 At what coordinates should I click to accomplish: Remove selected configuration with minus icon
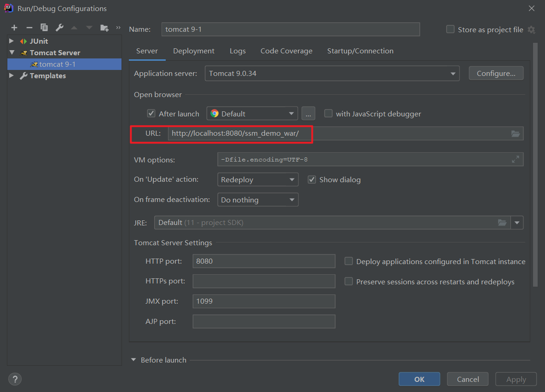click(x=29, y=28)
